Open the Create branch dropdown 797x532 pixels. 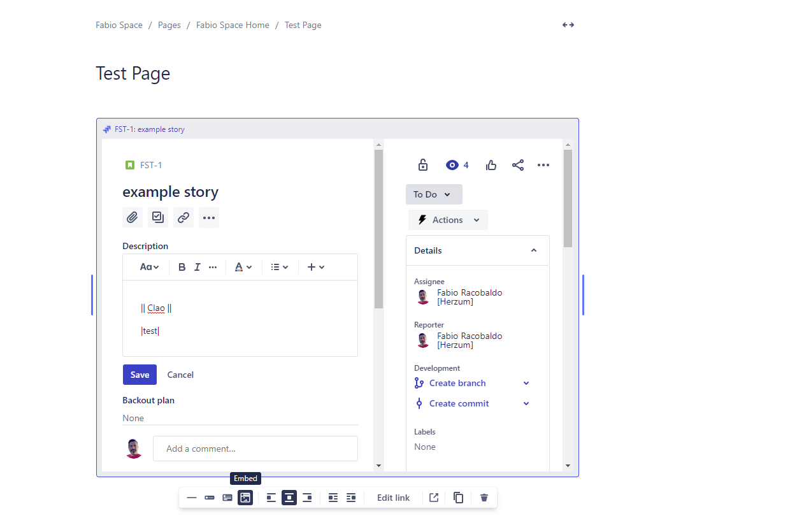coord(526,383)
